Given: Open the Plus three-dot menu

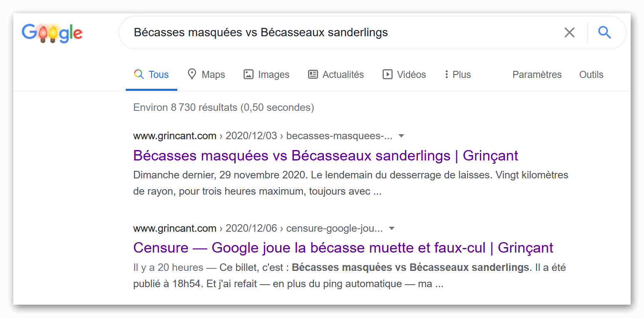Looking at the screenshot, I should click(458, 75).
